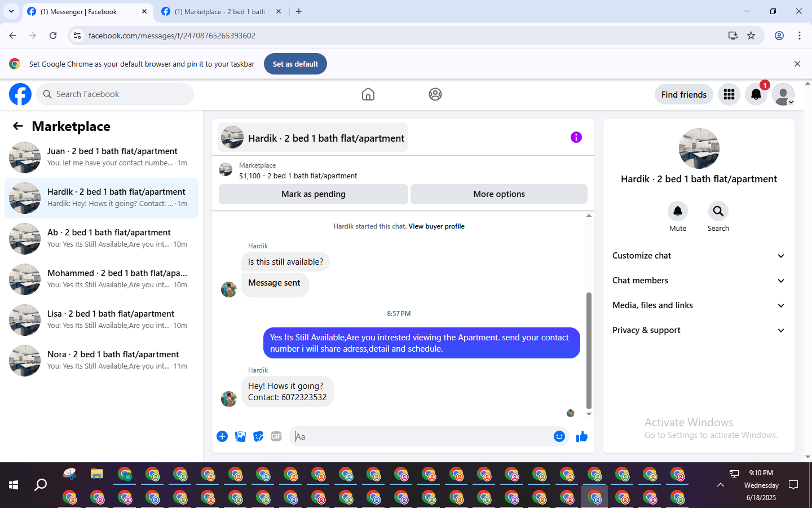Reload the page in Chrome
Image resolution: width=812 pixels, height=508 pixels.
(53, 36)
